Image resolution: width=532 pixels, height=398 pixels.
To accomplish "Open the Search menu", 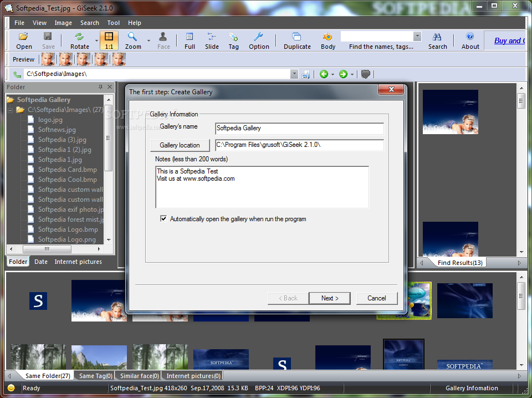I will pyautogui.click(x=90, y=23).
